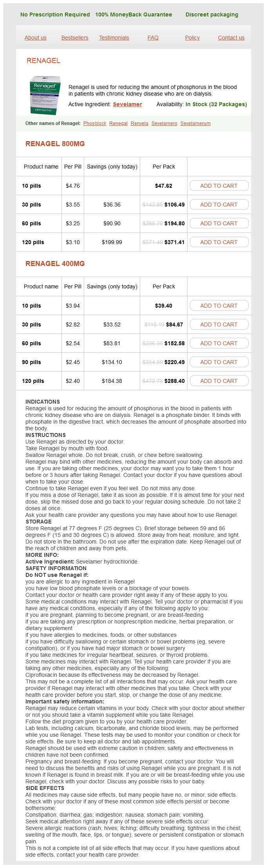Add 90 pills of Renagel 400mg to cart

point(219,362)
